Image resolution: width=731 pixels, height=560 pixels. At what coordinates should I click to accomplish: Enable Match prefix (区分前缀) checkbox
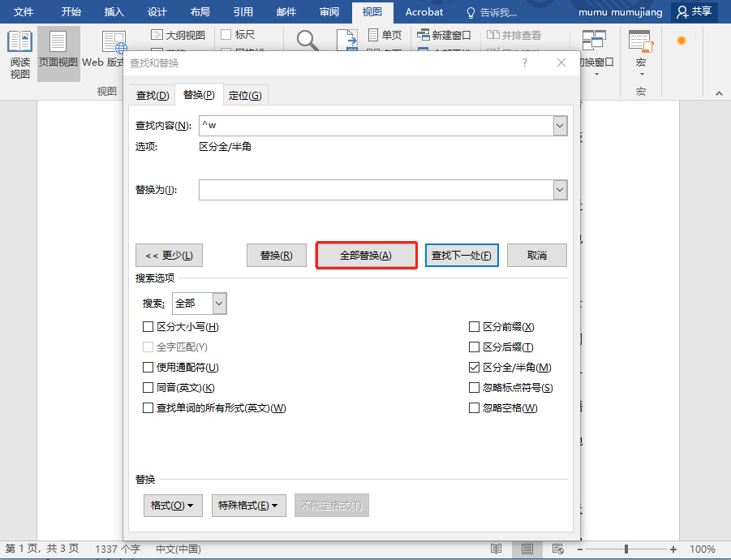pyautogui.click(x=474, y=327)
